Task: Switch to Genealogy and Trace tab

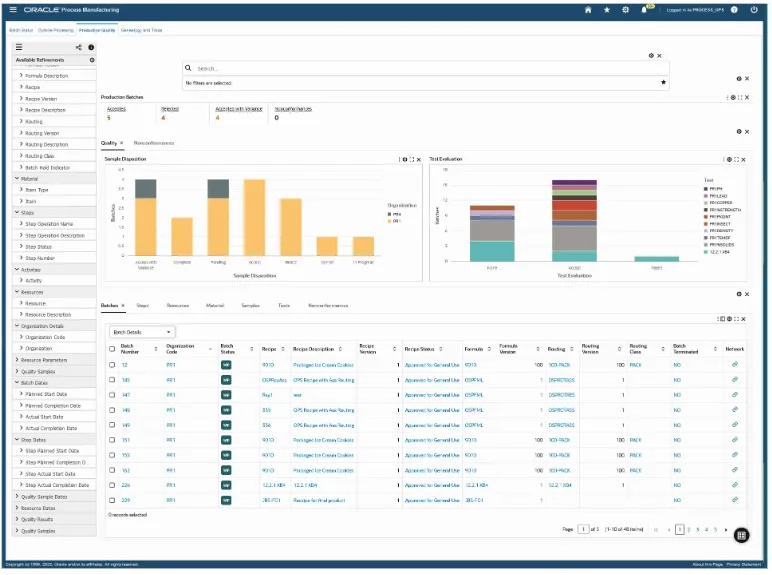Action: coord(139,30)
